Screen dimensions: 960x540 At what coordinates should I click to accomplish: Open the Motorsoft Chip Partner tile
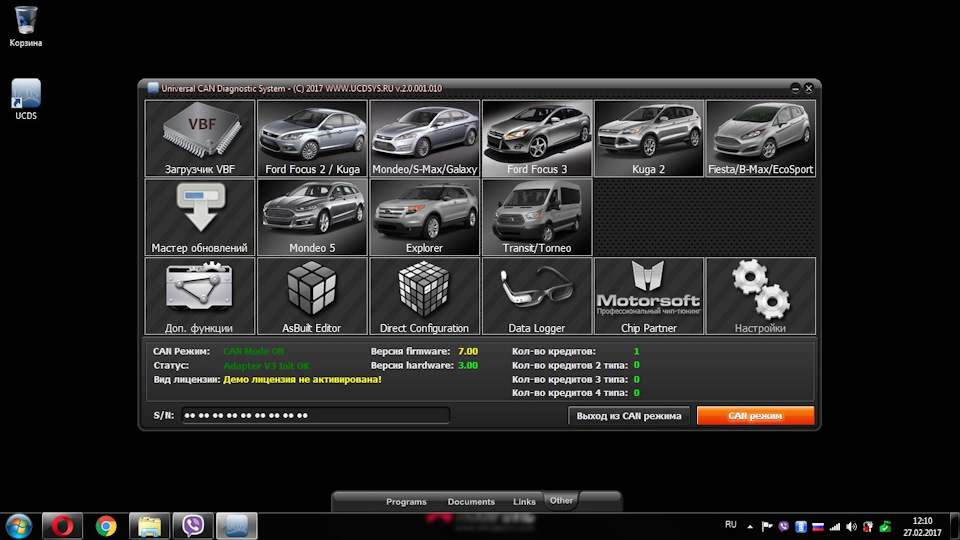649,296
